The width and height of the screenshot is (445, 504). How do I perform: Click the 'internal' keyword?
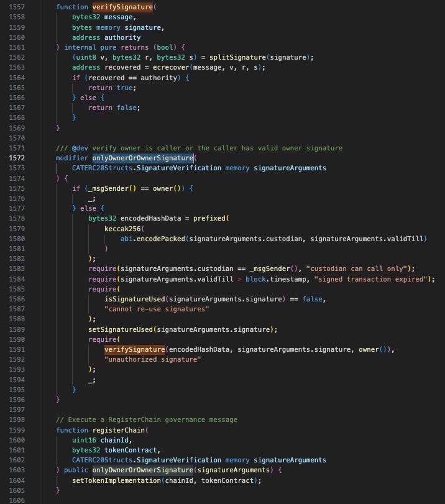click(80, 47)
